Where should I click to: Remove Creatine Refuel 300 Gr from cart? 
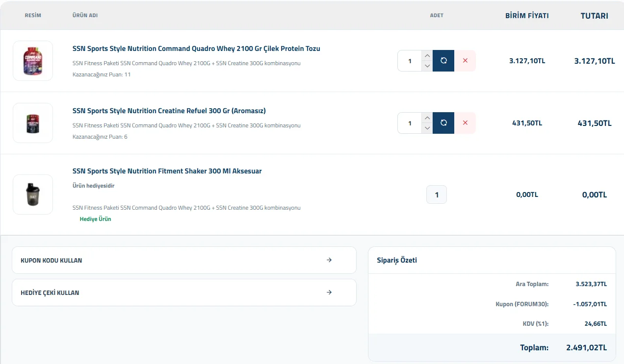click(x=465, y=123)
